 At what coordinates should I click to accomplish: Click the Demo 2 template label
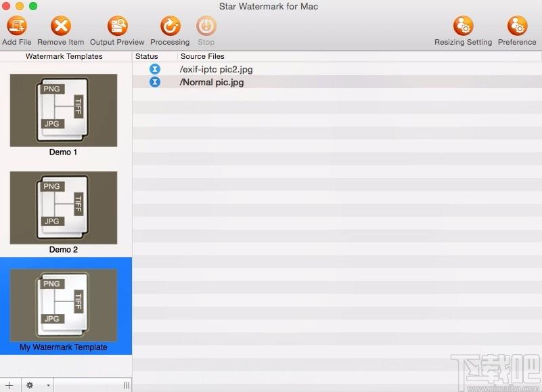[x=63, y=250]
